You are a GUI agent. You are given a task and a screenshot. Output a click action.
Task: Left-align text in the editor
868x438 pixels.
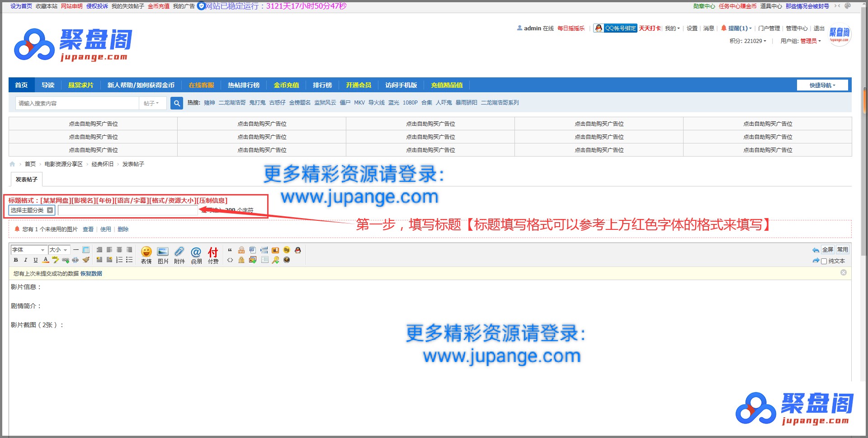click(x=109, y=250)
